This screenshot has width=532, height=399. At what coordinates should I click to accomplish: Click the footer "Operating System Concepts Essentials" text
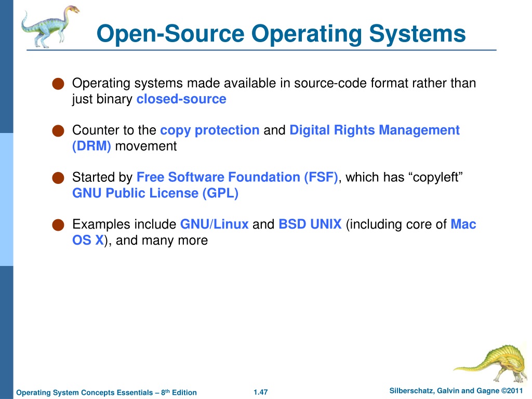coord(85,393)
